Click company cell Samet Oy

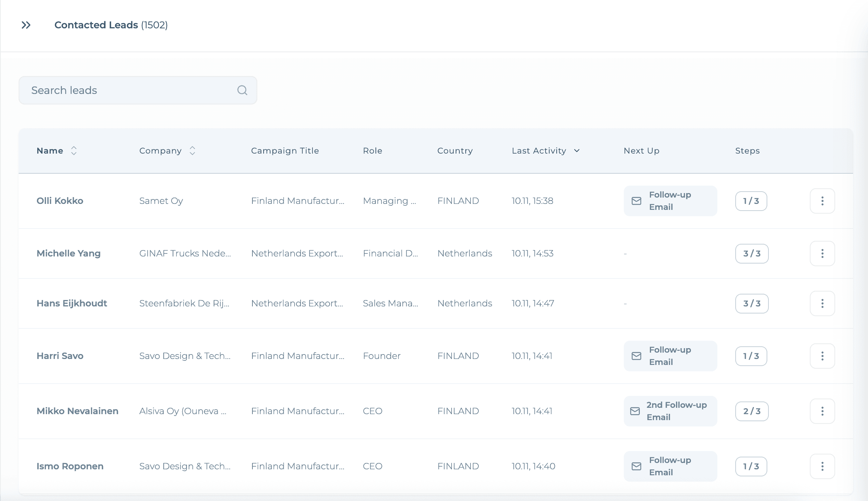click(161, 201)
